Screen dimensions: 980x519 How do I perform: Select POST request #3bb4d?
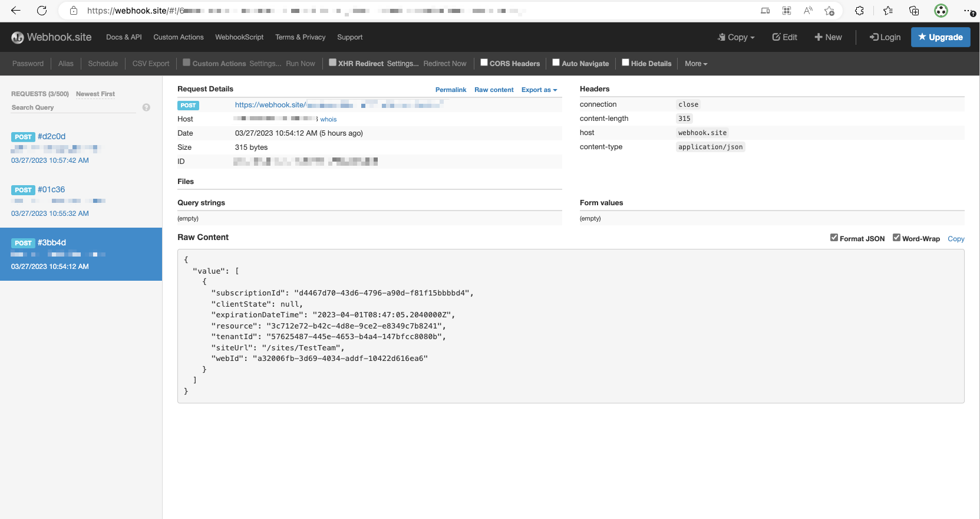81,254
